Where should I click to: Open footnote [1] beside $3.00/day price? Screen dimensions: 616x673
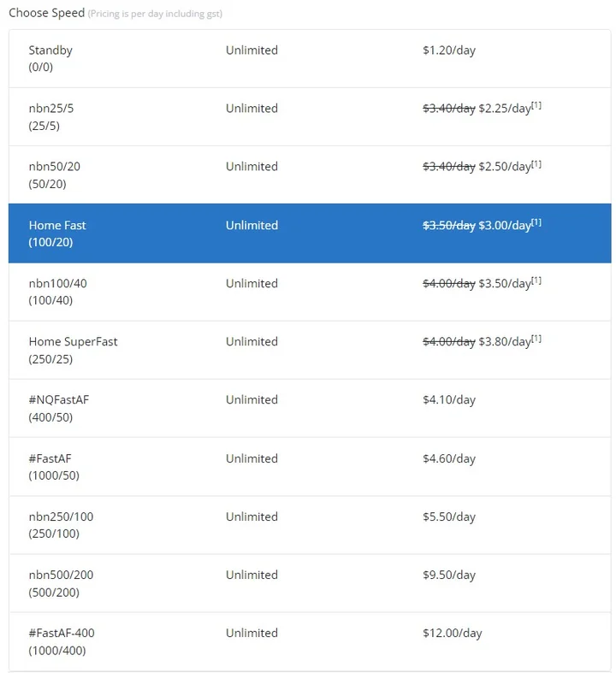(x=536, y=221)
